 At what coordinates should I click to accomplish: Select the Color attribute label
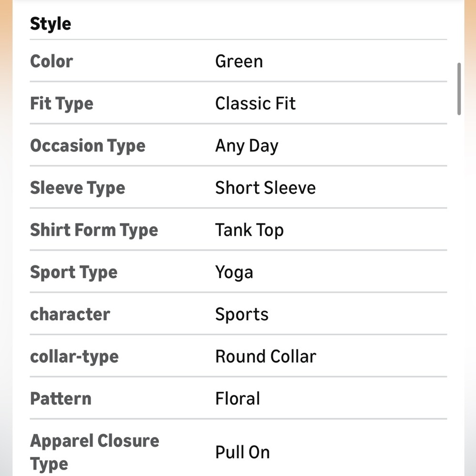pos(51,61)
